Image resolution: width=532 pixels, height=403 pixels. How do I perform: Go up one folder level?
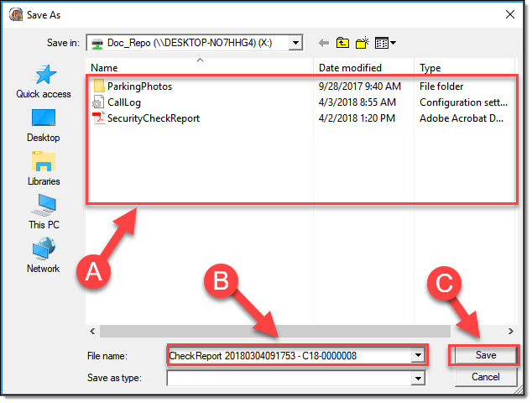click(343, 43)
